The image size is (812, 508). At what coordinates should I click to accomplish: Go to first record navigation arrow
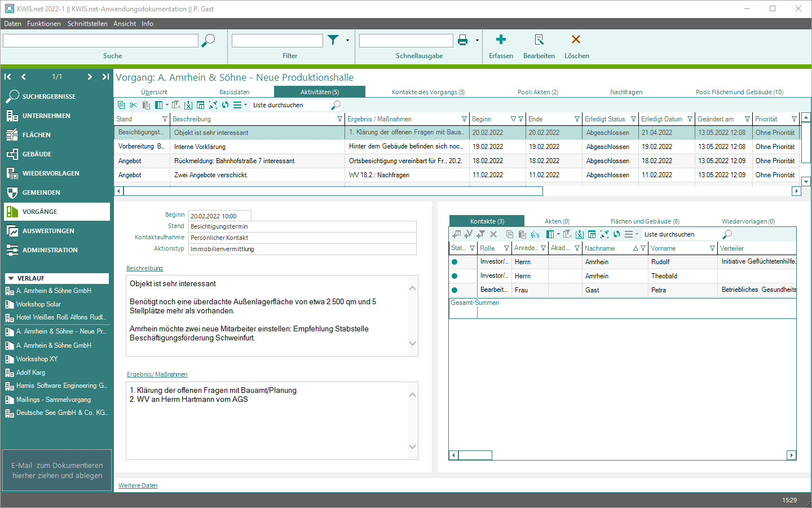point(8,77)
